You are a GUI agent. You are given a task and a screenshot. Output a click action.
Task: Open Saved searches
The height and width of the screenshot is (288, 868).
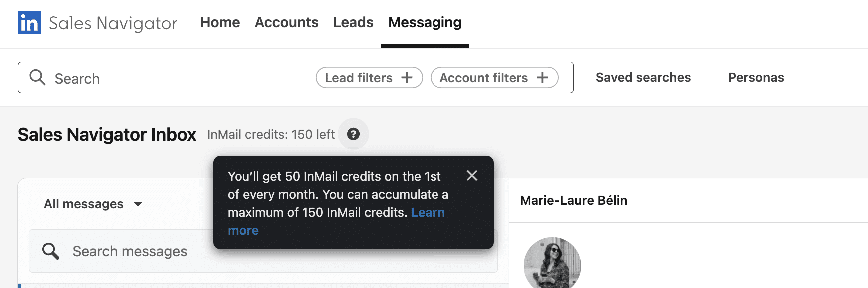643,77
